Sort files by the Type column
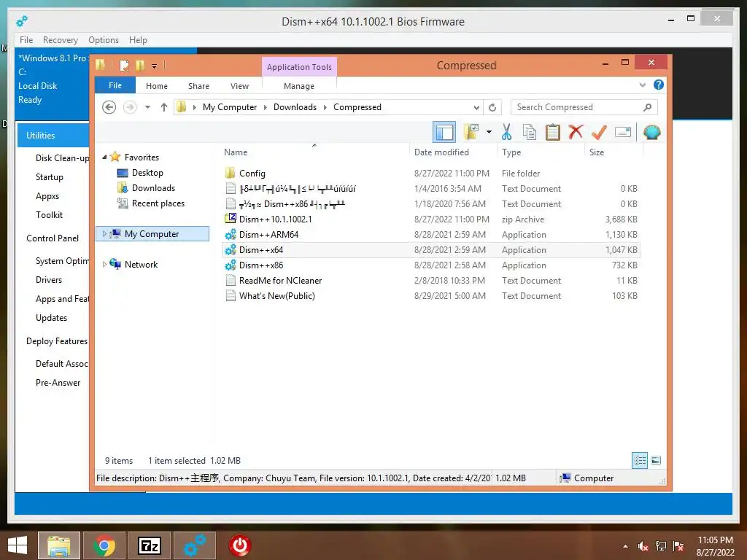 541,152
